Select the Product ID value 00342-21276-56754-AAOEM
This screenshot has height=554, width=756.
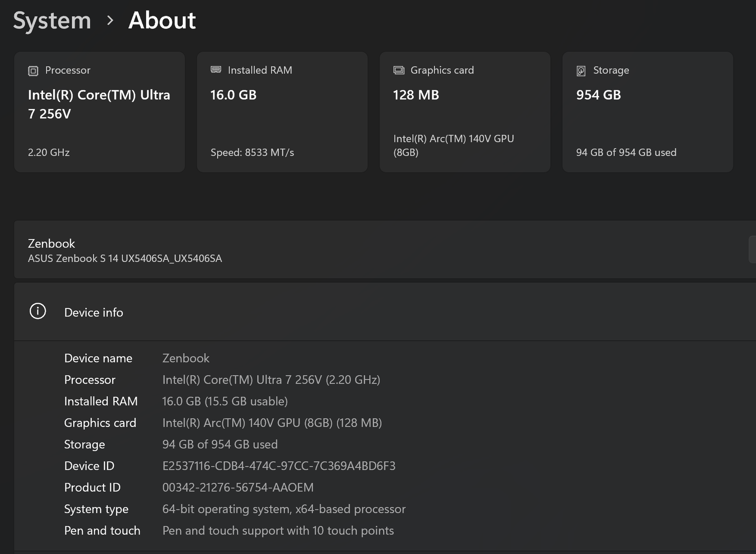pos(238,488)
